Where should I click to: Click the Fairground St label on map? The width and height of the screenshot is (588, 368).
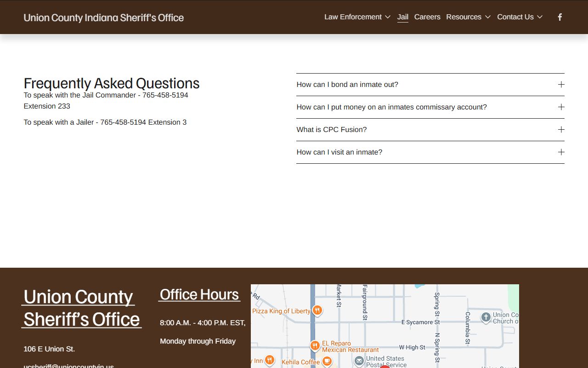365,302
